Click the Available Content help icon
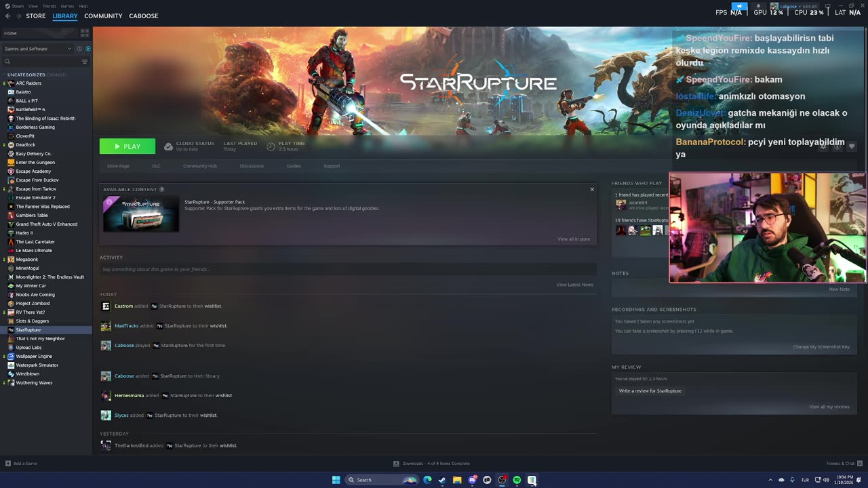Viewport: 868px width, 488px height. (x=161, y=189)
